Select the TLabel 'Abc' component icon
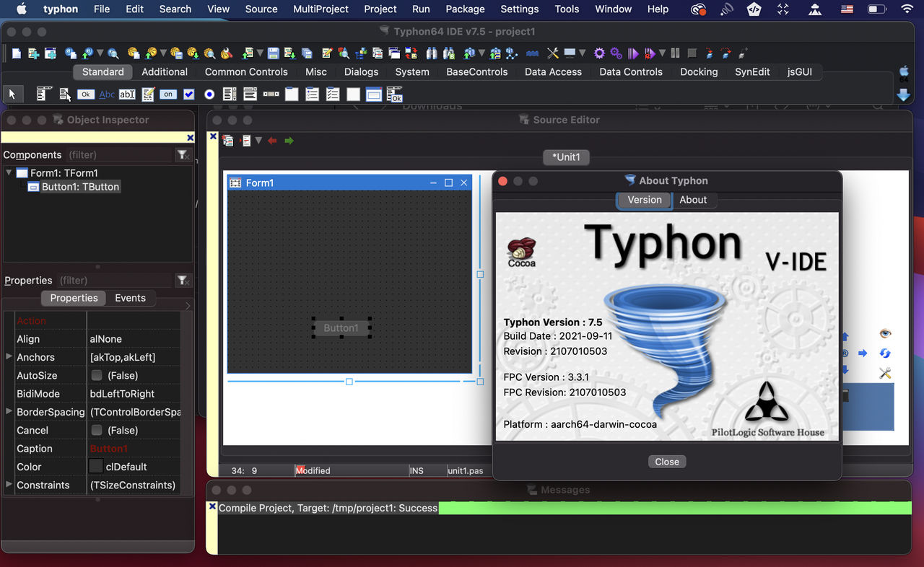 pyautogui.click(x=107, y=94)
